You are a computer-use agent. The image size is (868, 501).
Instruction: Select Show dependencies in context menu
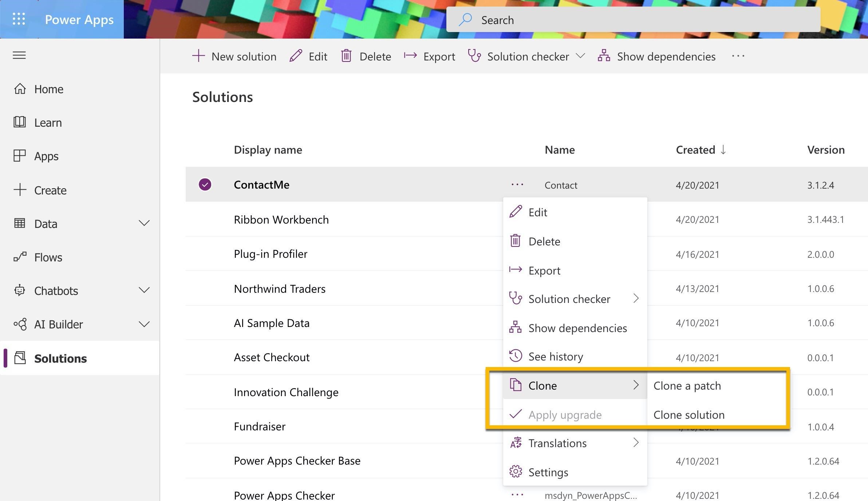[575, 328]
